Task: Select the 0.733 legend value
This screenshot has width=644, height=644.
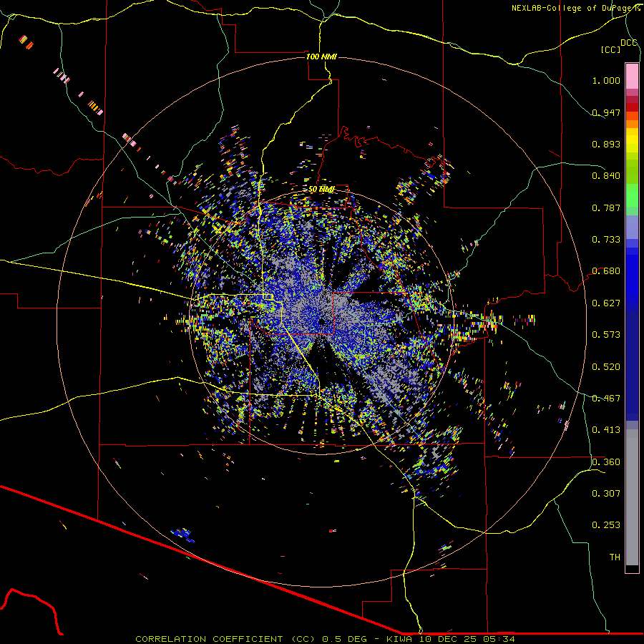Action: pyautogui.click(x=606, y=240)
